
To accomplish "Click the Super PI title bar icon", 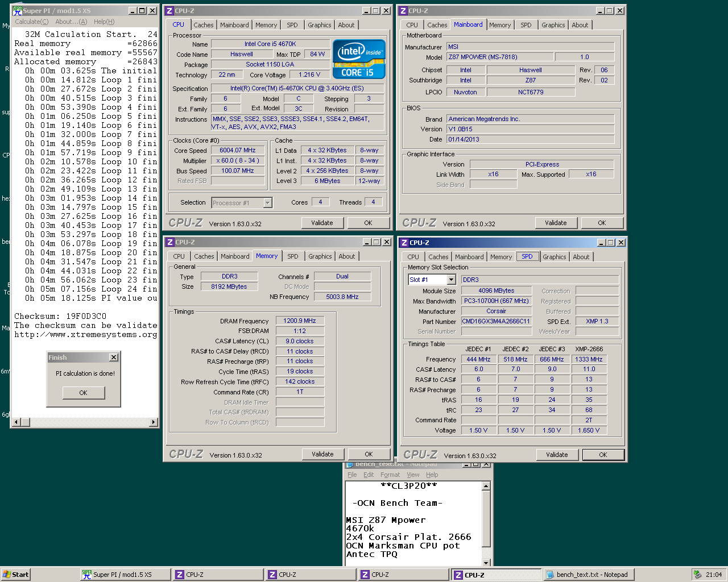I will 17,10.
